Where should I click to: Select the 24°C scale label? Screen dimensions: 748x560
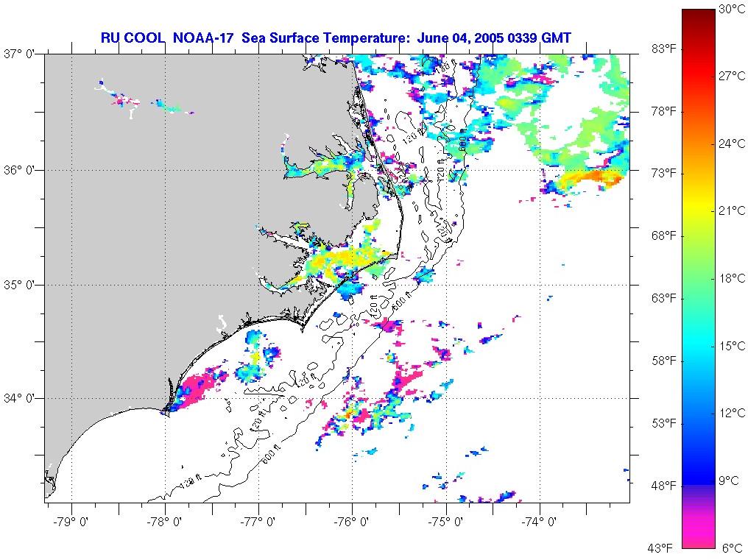tap(732, 143)
